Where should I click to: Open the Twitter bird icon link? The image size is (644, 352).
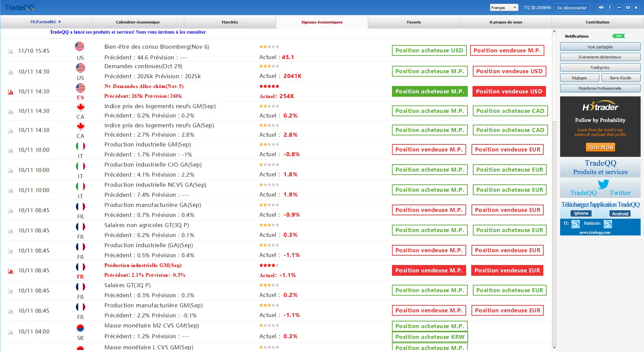[x=603, y=184]
